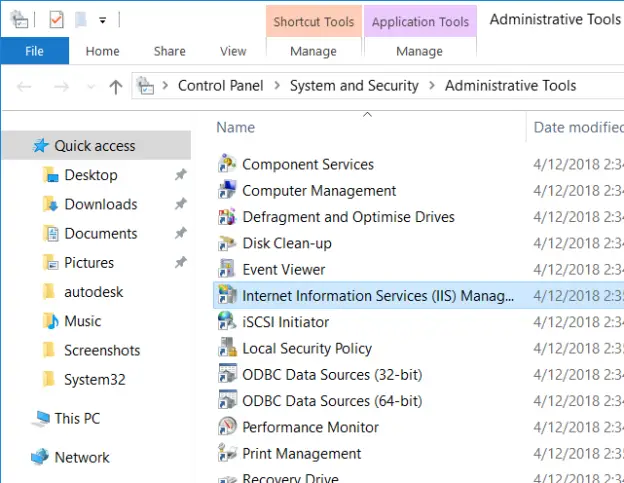This screenshot has width=624, height=483.
Task: Click the 'Print Management' file name
Action: point(302,453)
